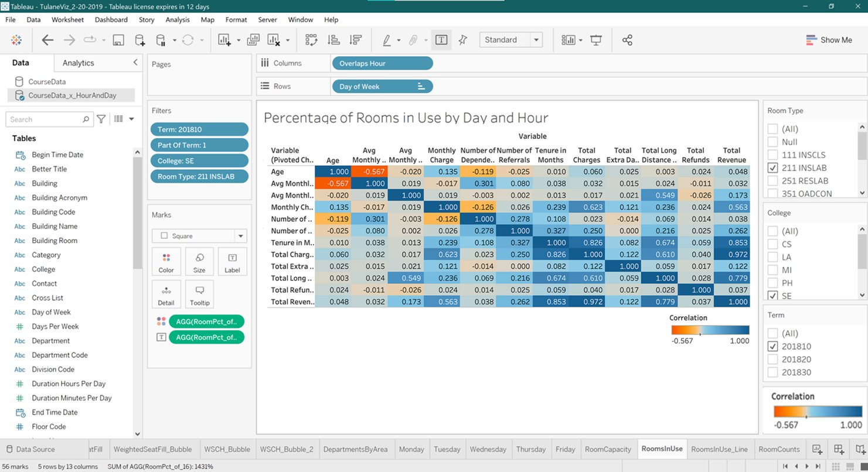The height and width of the screenshot is (472, 868).
Task: Open the Size mark card
Action: [x=199, y=262]
